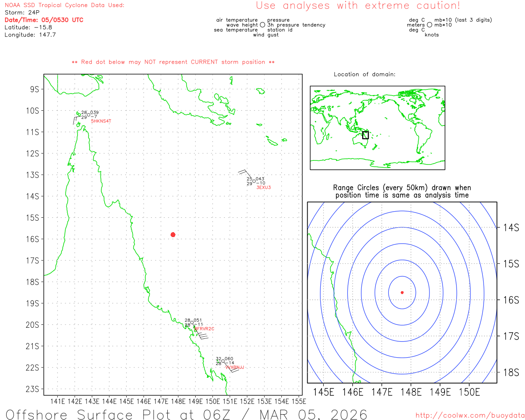Click the 'Location of domain:' label
525x420 pixels.
[365, 74]
